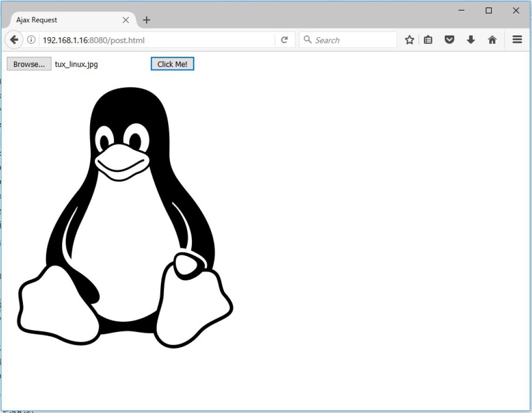Select the tux_linux.jpg file name text
This screenshot has height=413, width=532.
(x=76, y=64)
